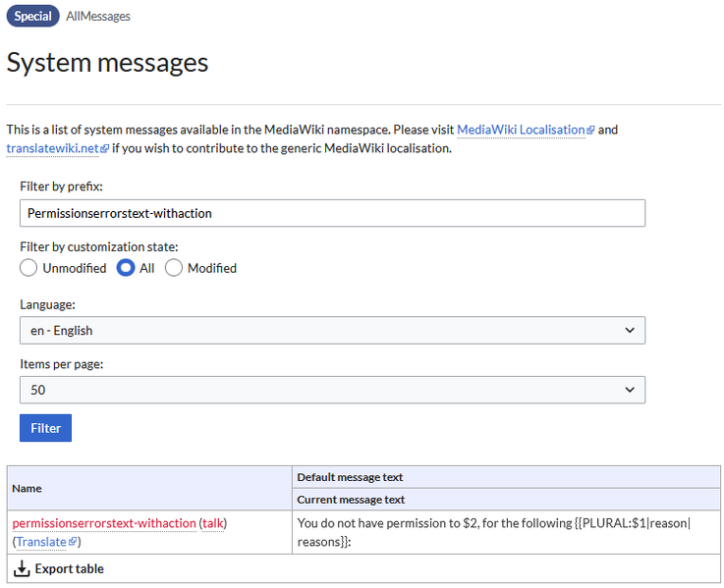Select the Unmodified radio button
The height and width of the screenshot is (588, 724).
(29, 268)
